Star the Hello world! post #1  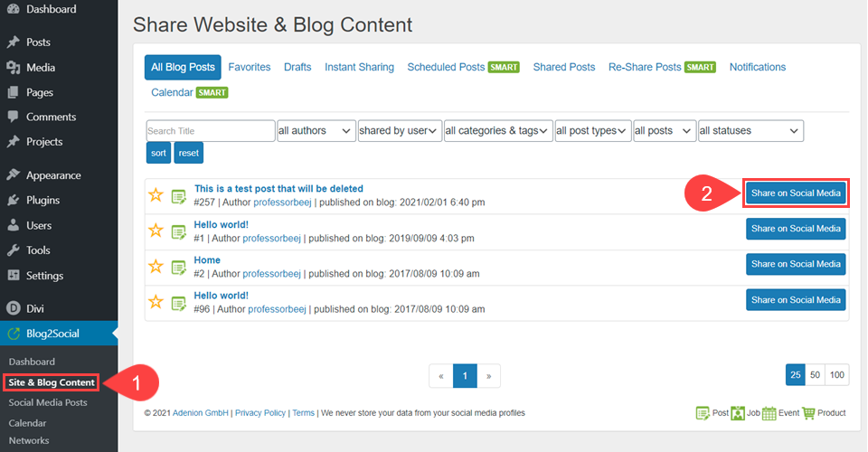156,231
